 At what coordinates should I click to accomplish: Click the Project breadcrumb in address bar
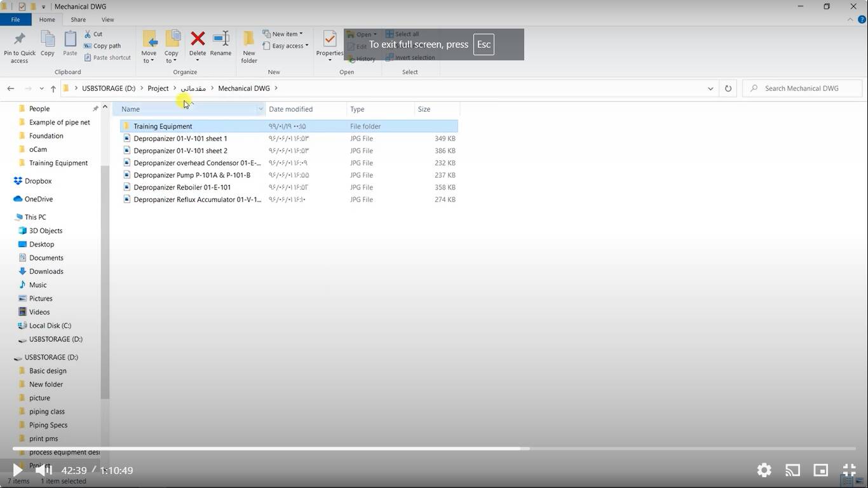pos(158,88)
